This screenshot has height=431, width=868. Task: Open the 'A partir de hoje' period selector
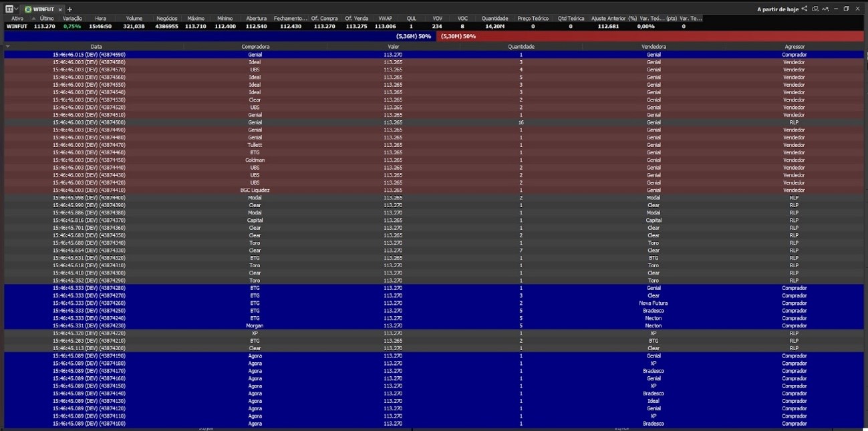click(778, 9)
